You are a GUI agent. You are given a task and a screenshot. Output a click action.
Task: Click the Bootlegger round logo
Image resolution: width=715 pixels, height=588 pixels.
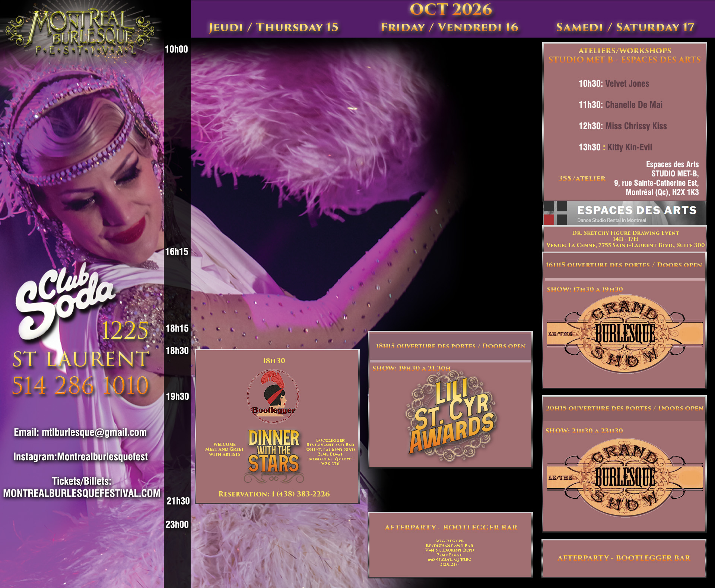click(x=273, y=396)
